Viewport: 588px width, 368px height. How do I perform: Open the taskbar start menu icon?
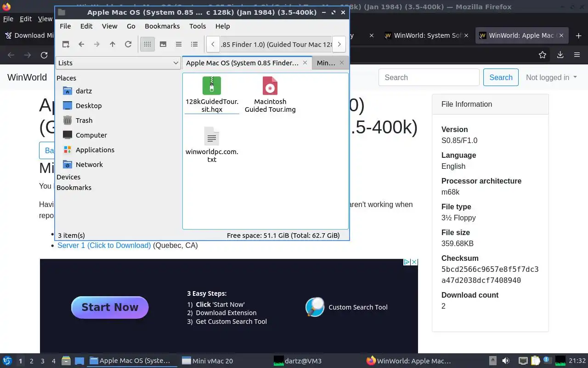pyautogui.click(x=7, y=361)
